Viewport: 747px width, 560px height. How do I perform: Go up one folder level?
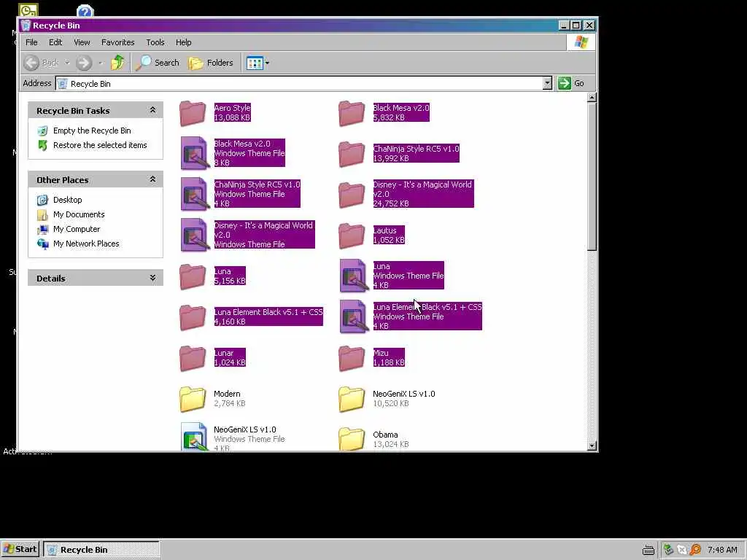(x=117, y=63)
